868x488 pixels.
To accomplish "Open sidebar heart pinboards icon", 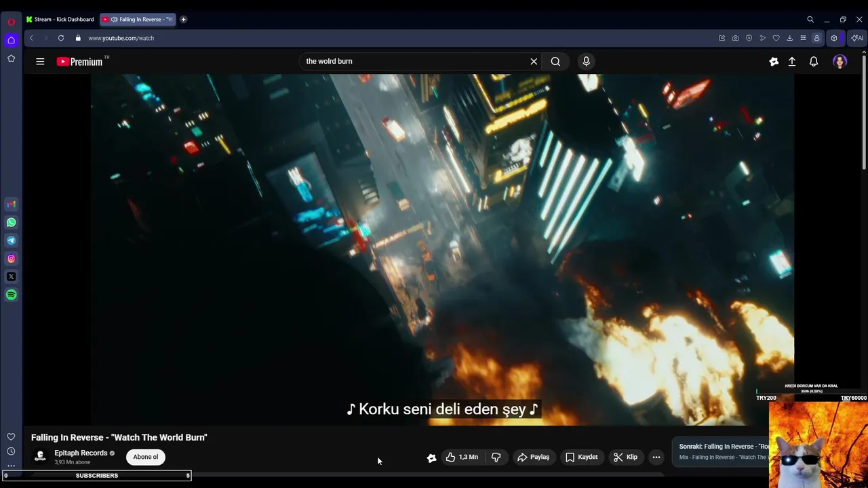I will pyautogui.click(x=11, y=437).
